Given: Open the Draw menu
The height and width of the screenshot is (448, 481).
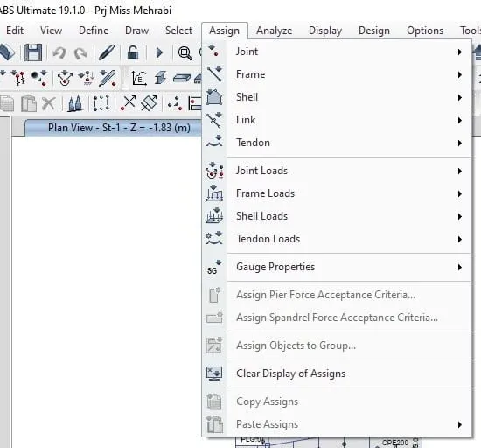Looking at the screenshot, I should [136, 31].
